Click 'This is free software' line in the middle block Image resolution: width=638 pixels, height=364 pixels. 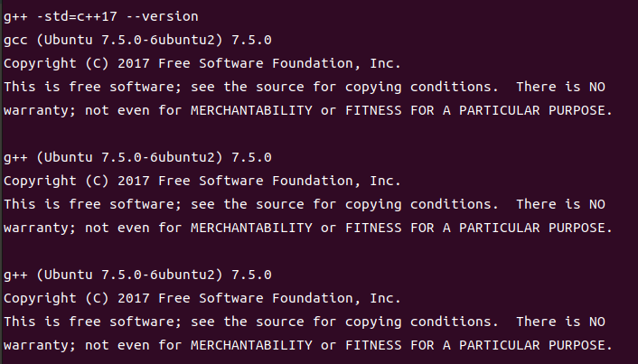click(305, 204)
